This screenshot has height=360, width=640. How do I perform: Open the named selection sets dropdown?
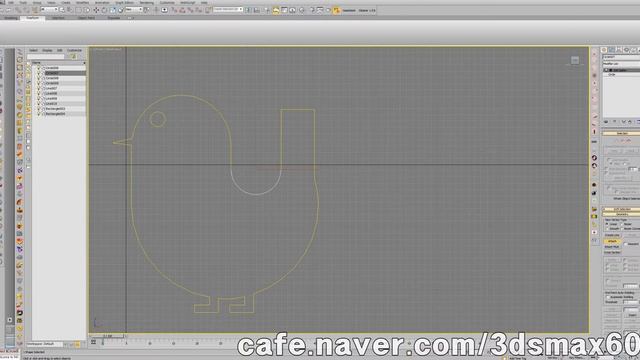(x=228, y=10)
